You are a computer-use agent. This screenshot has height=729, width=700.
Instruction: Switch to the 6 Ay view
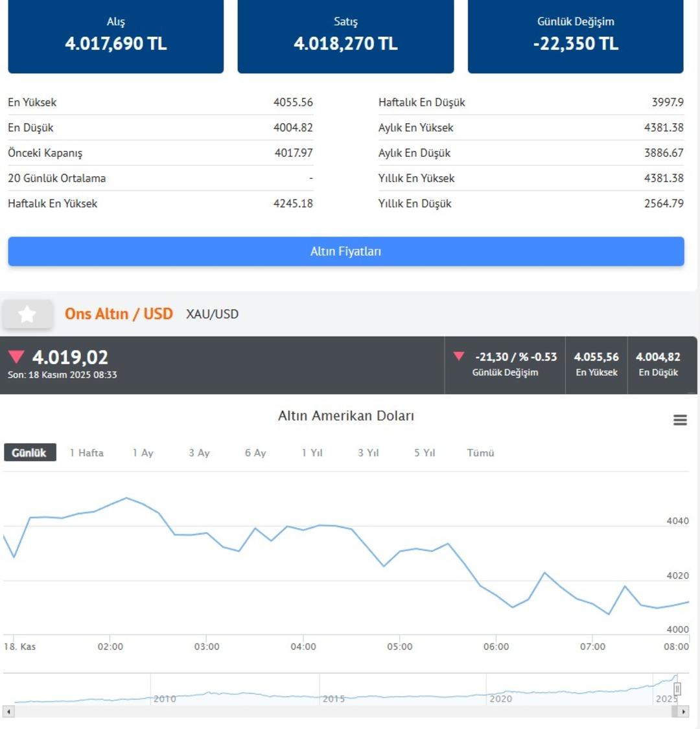tap(255, 452)
